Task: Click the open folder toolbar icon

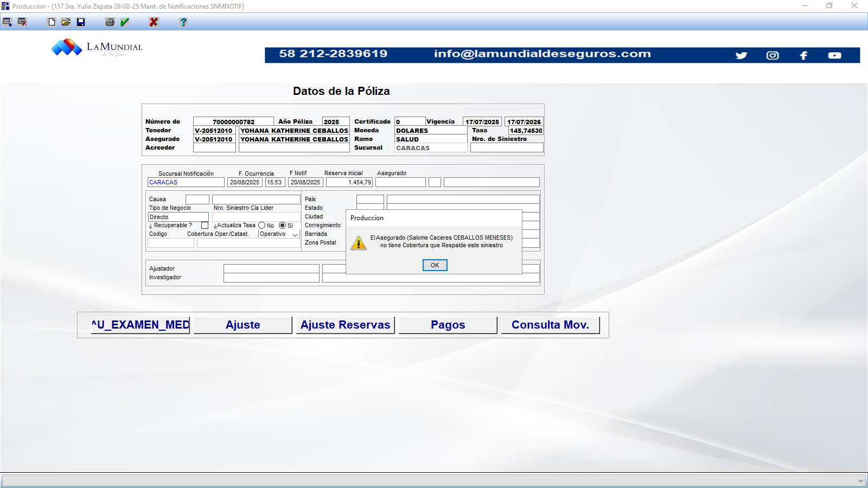Action: tap(66, 22)
